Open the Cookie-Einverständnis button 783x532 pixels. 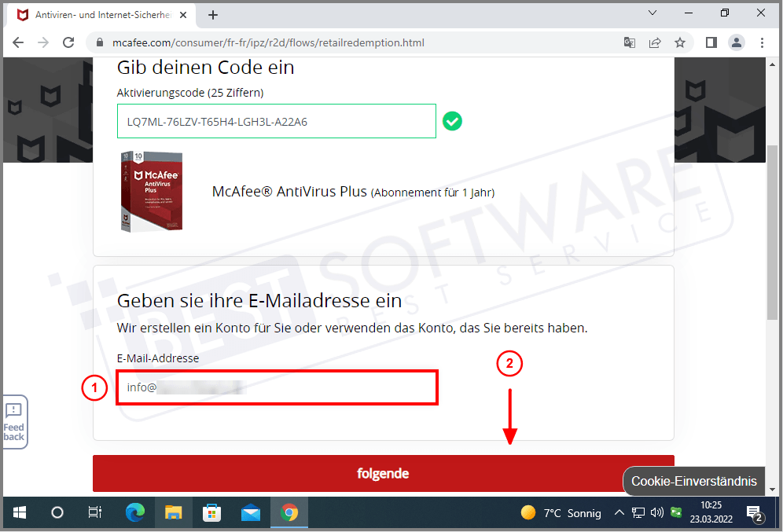click(693, 481)
